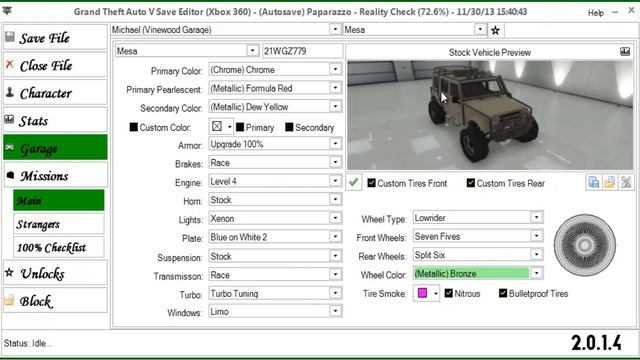Viewport: 640px width, 360px height.
Task: Open the Tire Smoke swatch dropdown arrow
Action: pos(435,293)
